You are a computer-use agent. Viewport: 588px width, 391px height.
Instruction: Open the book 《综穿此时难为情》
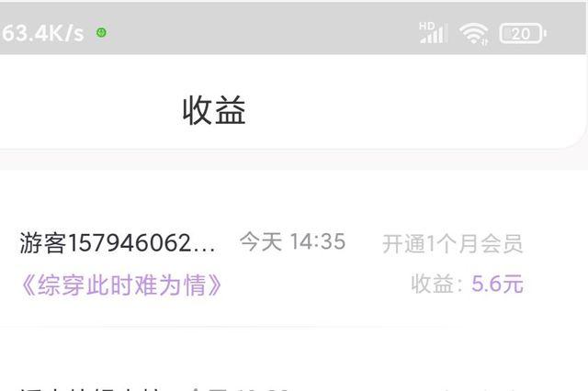120,285
